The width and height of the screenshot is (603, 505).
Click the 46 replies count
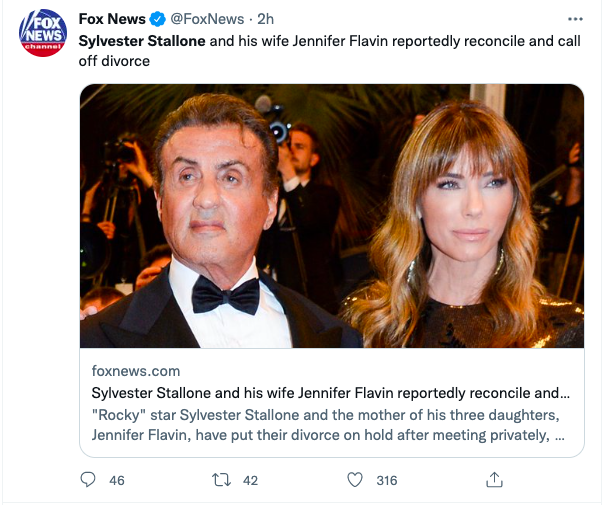click(117, 480)
